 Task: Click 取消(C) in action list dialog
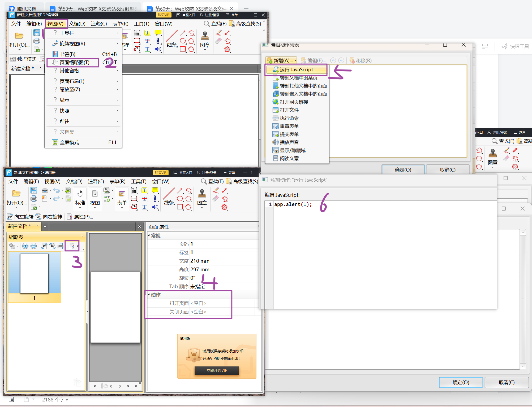(448, 170)
